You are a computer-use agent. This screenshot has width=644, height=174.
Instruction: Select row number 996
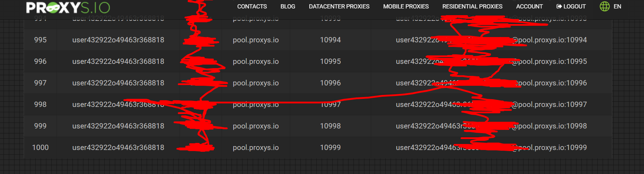pyautogui.click(x=40, y=61)
